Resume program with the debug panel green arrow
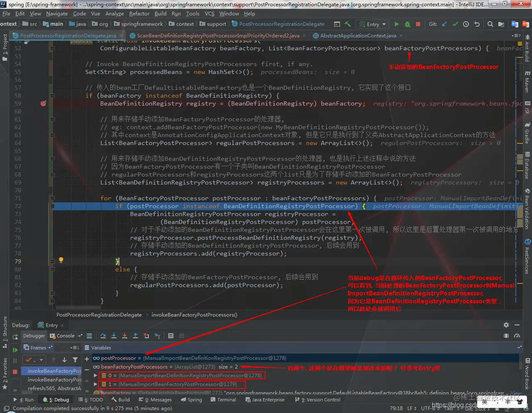The image size is (532, 413). click(x=15, y=350)
